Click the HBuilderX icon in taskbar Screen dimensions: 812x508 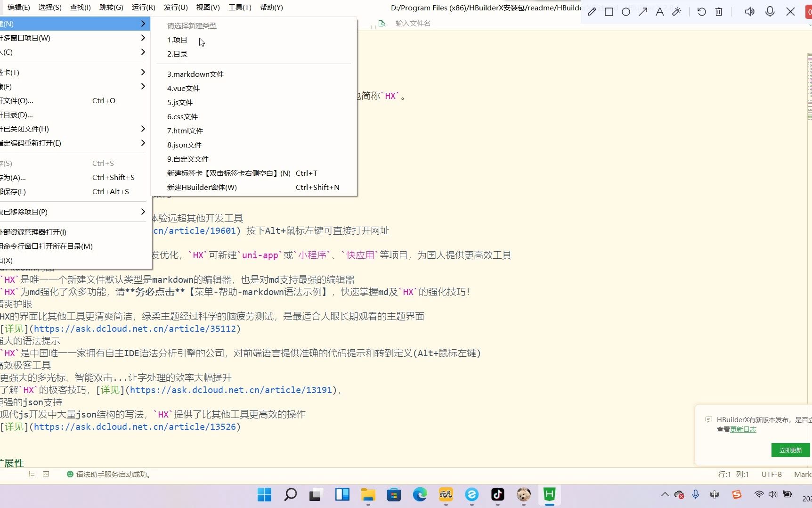tap(550, 494)
